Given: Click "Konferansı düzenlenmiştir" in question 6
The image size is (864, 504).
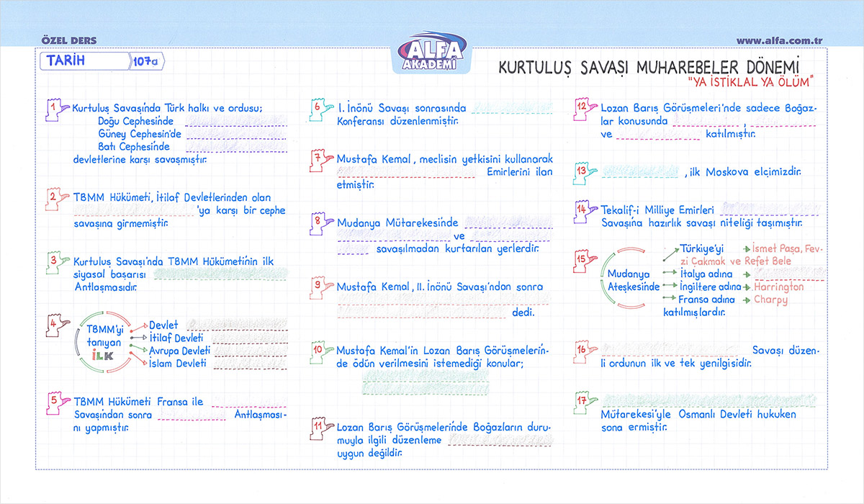Looking at the screenshot, I should click(397, 122).
